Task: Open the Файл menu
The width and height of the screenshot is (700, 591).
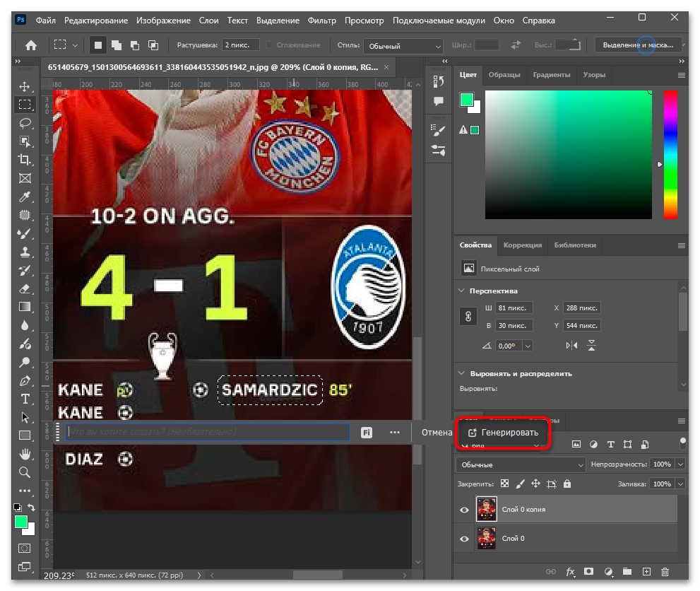Action: (45, 21)
